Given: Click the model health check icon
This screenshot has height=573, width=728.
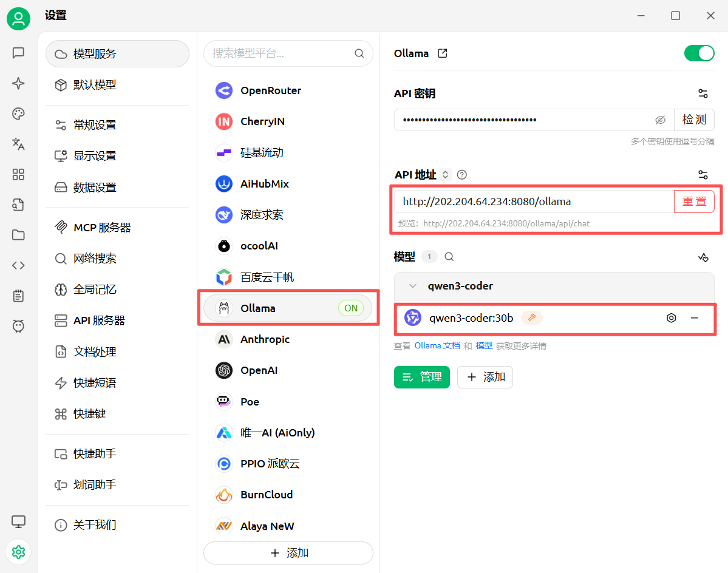Looking at the screenshot, I should point(702,257).
